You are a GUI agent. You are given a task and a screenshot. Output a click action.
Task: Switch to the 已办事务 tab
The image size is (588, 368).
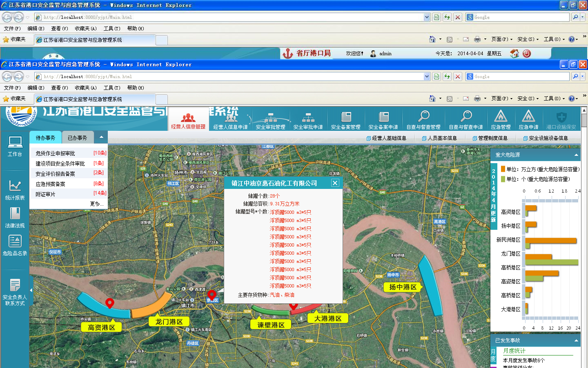point(77,138)
